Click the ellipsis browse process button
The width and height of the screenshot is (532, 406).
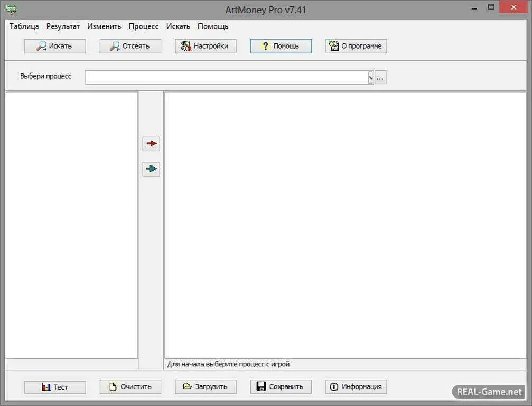point(380,78)
